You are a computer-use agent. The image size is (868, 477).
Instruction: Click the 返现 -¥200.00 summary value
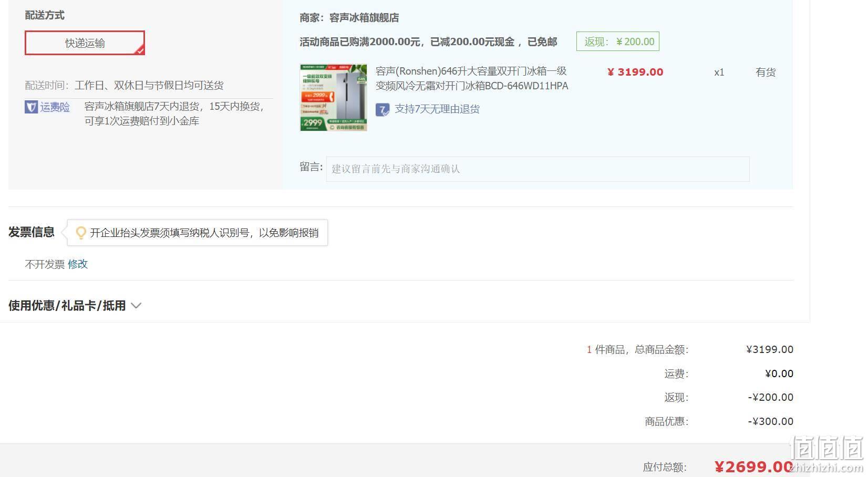(771, 397)
